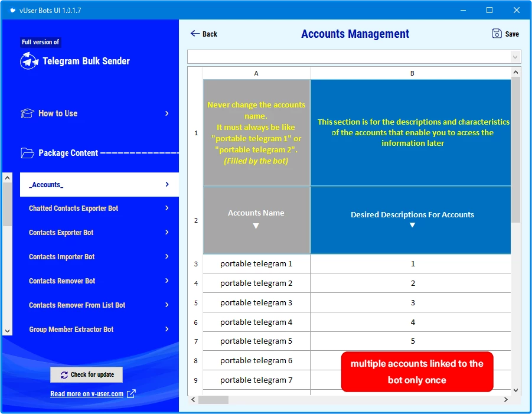Screen dimensions: 532x414
Task: Open Chatted Contacts Exporter Bot
Action: tap(99, 208)
